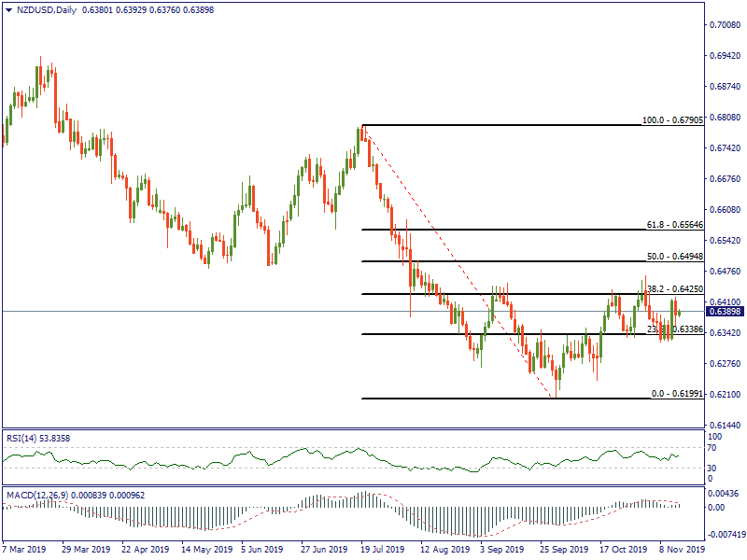Click the 0.70080 price on the axis
The height and width of the screenshot is (560, 747).
(724, 25)
